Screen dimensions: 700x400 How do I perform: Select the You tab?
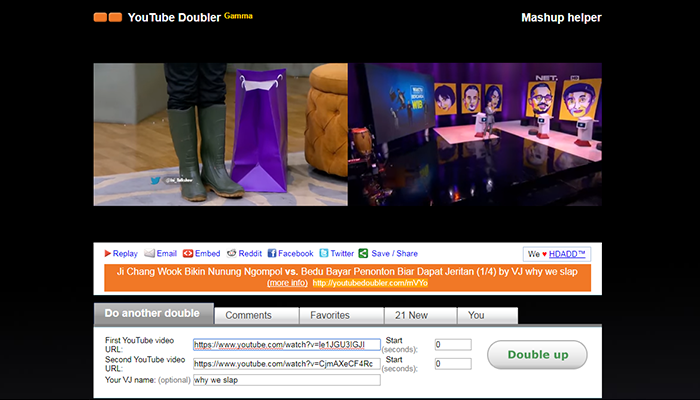click(x=476, y=315)
